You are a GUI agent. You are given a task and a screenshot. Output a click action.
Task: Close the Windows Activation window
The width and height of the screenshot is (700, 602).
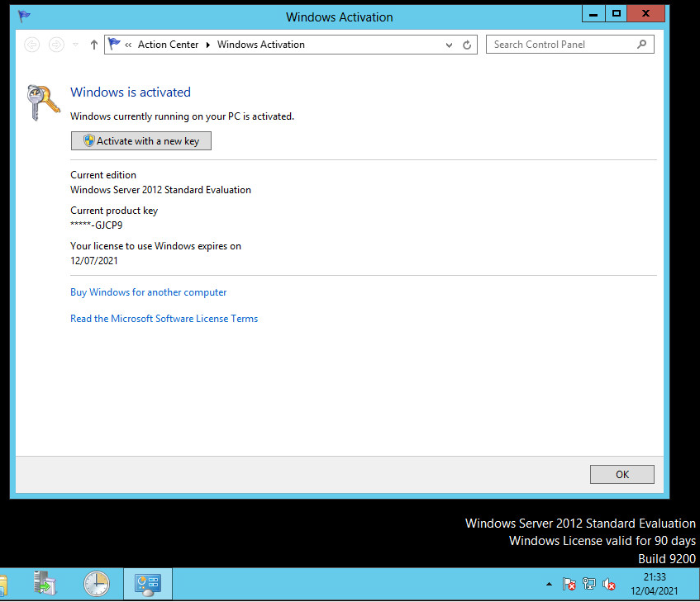click(645, 14)
